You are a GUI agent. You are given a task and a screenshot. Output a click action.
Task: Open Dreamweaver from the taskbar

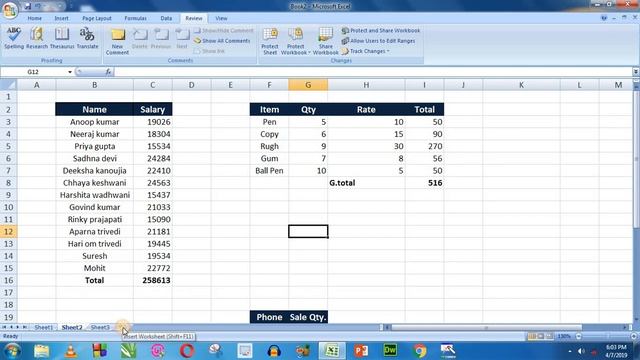(x=390, y=351)
